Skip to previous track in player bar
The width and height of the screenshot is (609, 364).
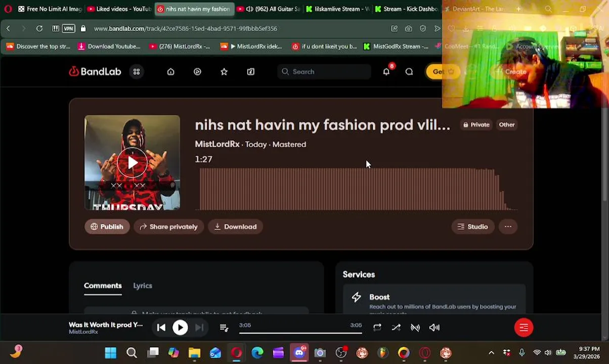point(161,328)
